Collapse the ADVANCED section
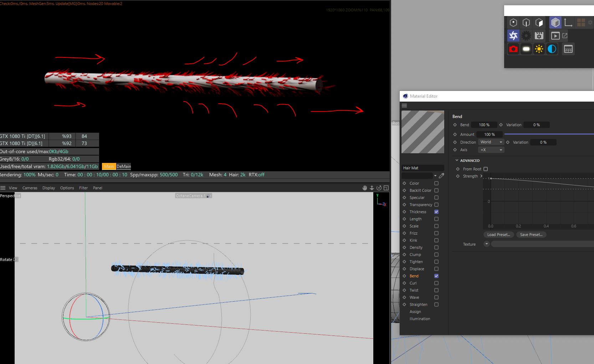 coord(457,160)
